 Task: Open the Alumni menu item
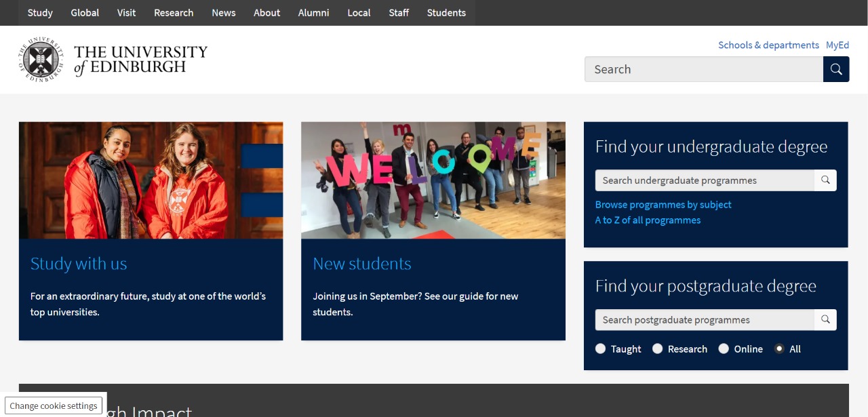tap(313, 13)
